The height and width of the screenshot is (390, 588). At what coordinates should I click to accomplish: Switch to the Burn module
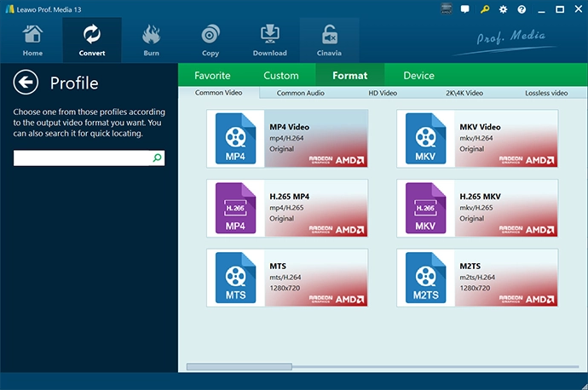point(151,40)
